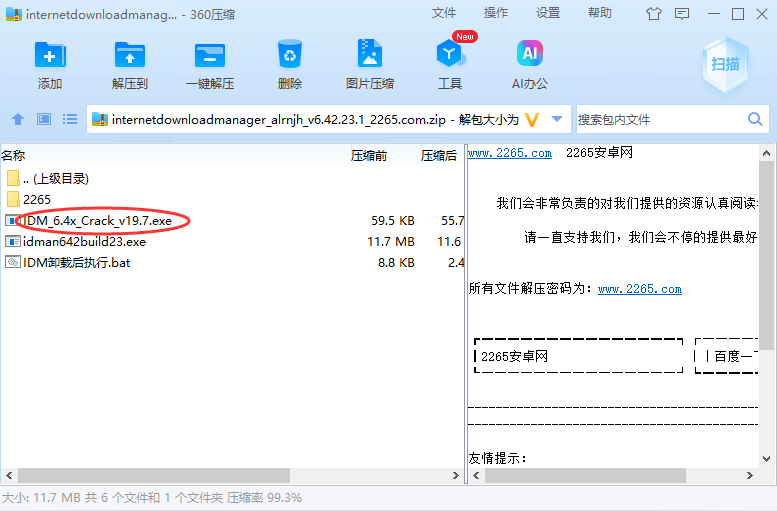The height and width of the screenshot is (511, 777).
Task: Click comment pane scroll left arrow
Action: pos(476,475)
